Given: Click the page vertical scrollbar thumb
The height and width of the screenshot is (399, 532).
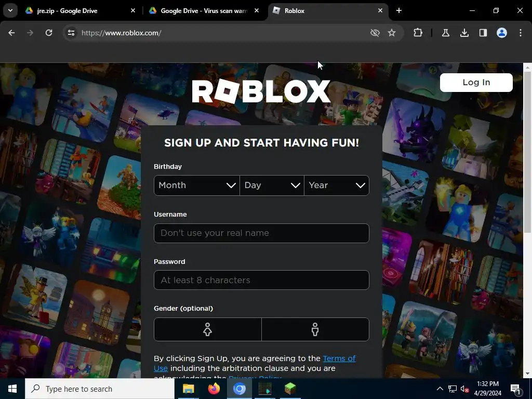Looking at the screenshot, I should (x=527, y=152).
